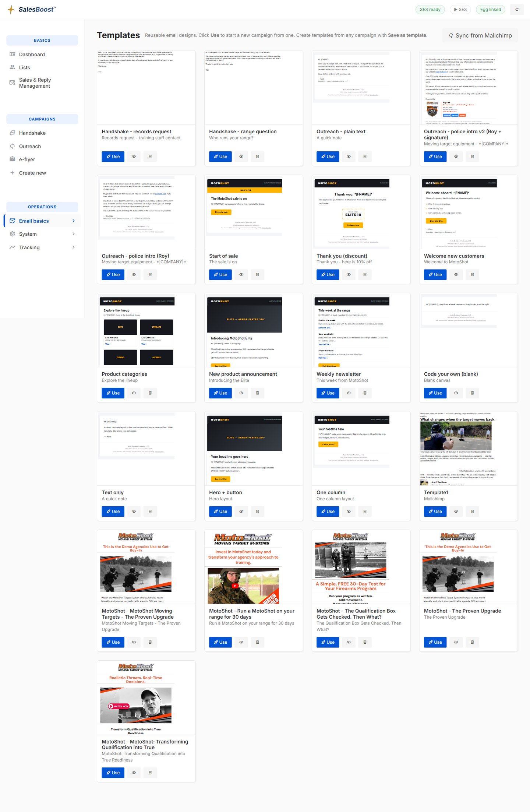Click the SES ready status badge
The height and width of the screenshot is (812, 530).
(x=430, y=10)
